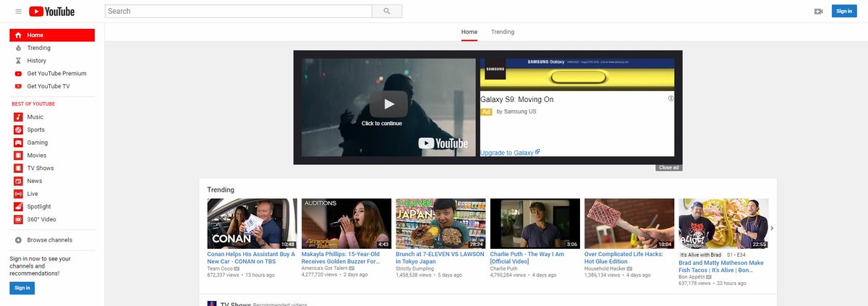Select Get YouTube TV in sidebar

48,86
